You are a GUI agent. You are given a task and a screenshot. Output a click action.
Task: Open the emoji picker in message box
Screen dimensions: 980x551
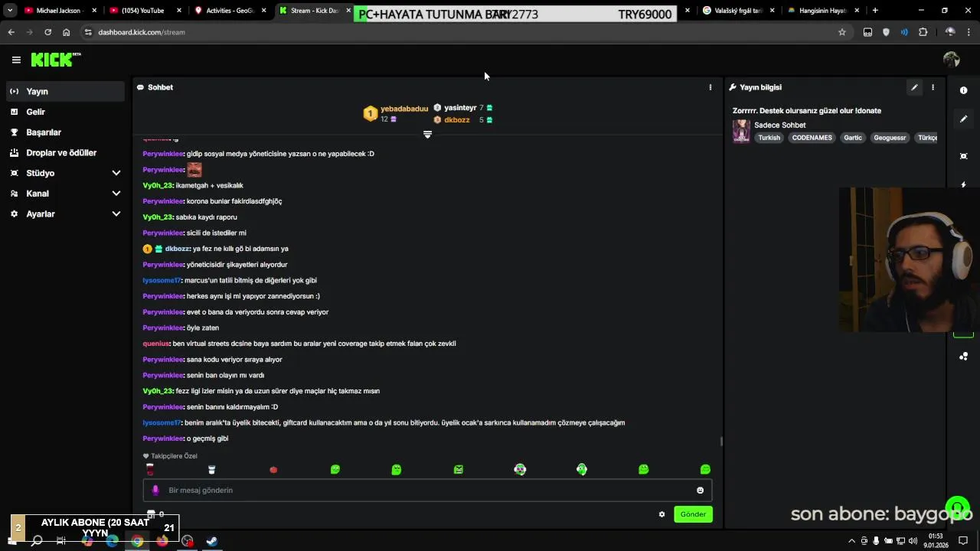pyautogui.click(x=700, y=491)
